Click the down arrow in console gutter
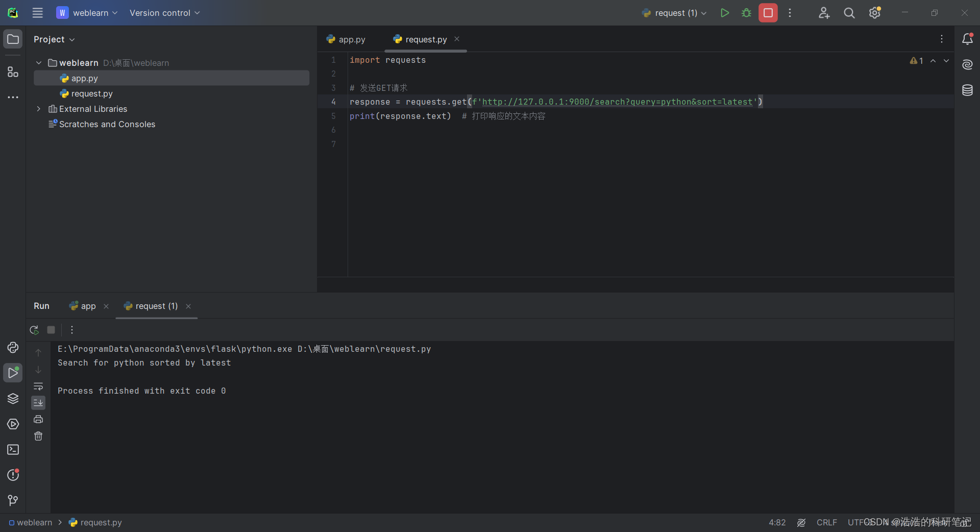Screen dimensions: 980x532 coord(38,370)
